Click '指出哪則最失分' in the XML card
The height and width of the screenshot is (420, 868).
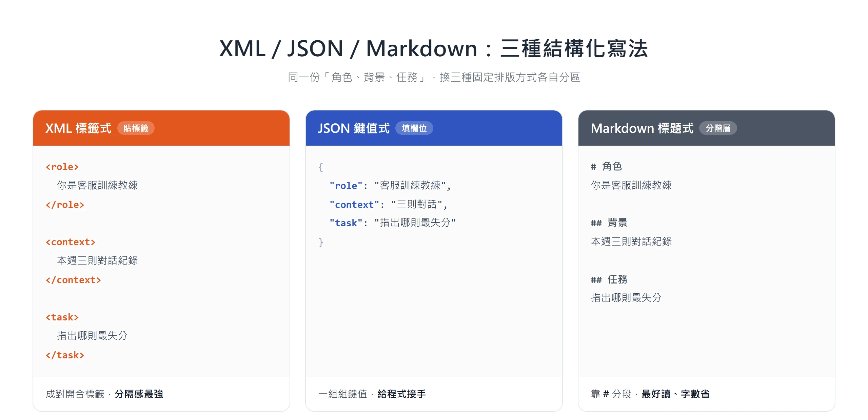92,336
